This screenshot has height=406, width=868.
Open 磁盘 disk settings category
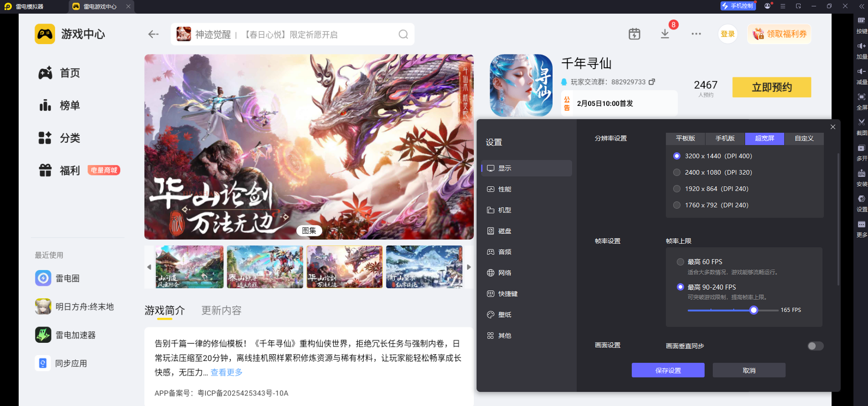(x=527, y=231)
